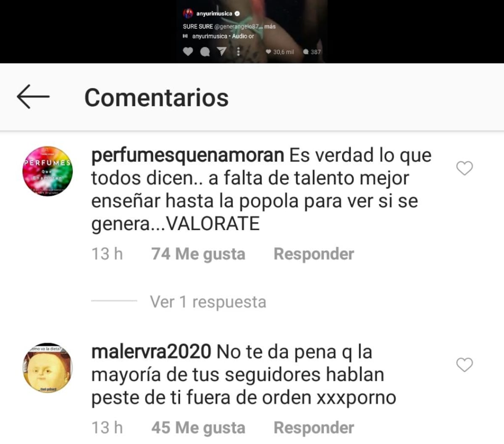Tap the share paper-plane icon

tap(222, 52)
